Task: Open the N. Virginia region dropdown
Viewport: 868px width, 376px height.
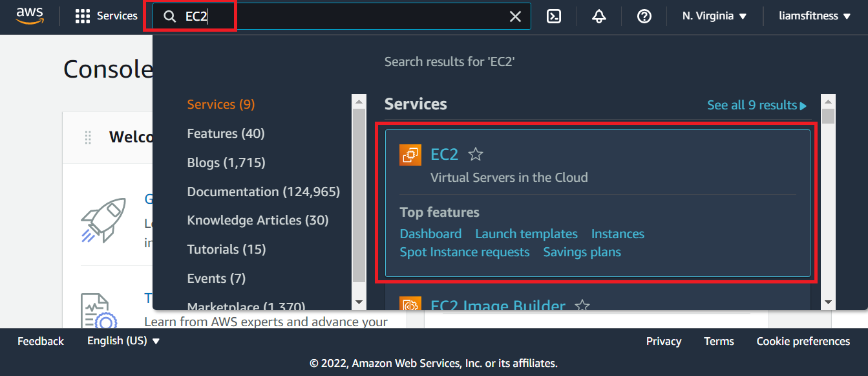Action: [714, 16]
